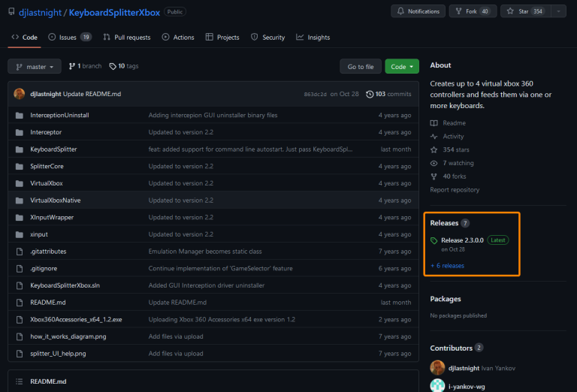Fork the repository using Fork button

472,11
